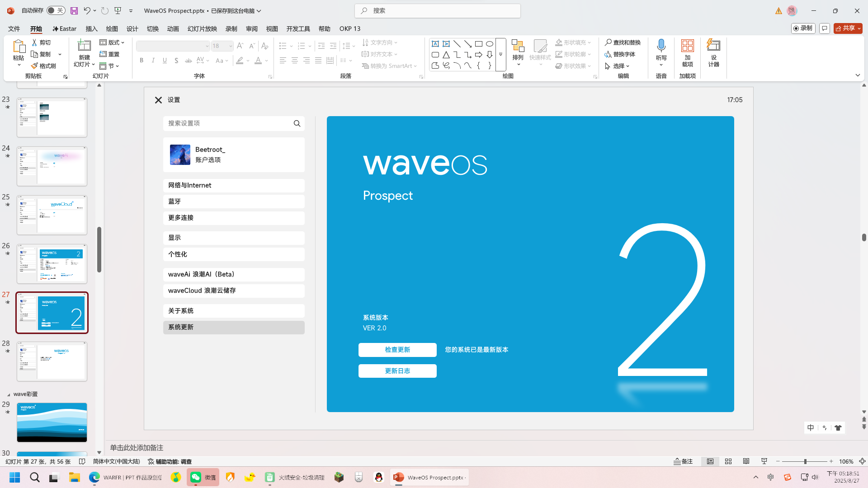The height and width of the screenshot is (488, 868).
Task: Switch to Normal view button
Action: click(710, 461)
